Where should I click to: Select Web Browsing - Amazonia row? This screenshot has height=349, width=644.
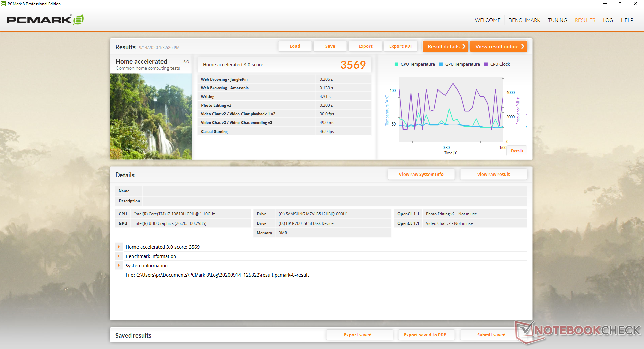point(284,88)
